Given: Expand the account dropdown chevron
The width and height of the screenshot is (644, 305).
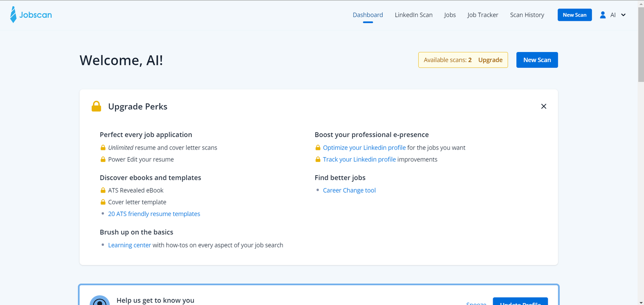Looking at the screenshot, I should [623, 15].
